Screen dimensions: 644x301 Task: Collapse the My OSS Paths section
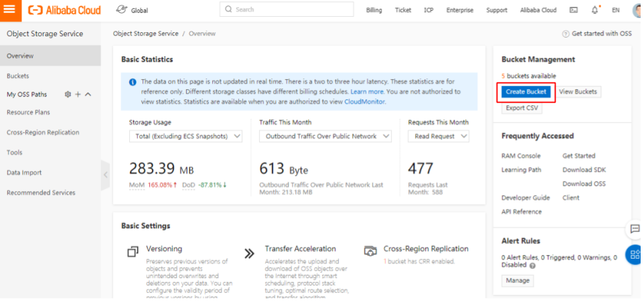[88, 95]
